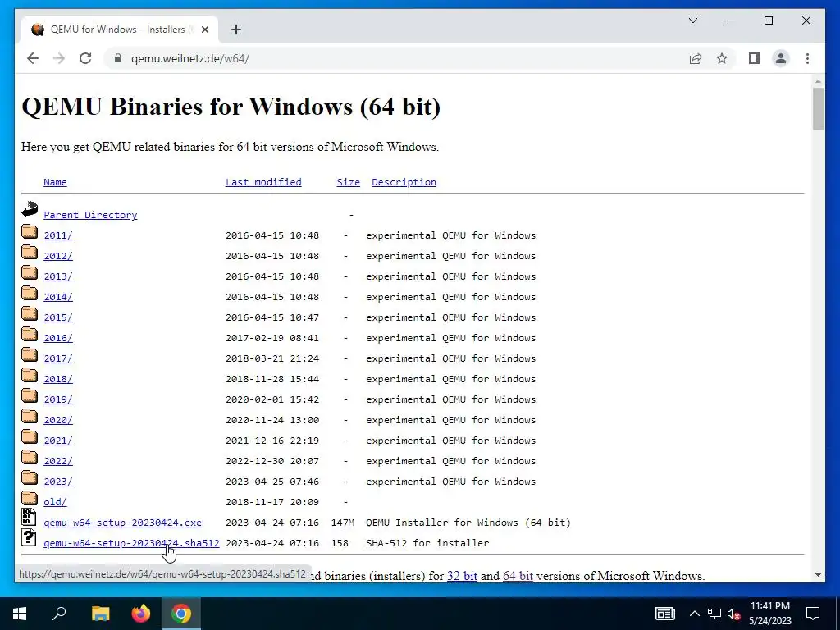Open File Explorer from the taskbar
This screenshot has height=630, width=840.
click(x=100, y=614)
